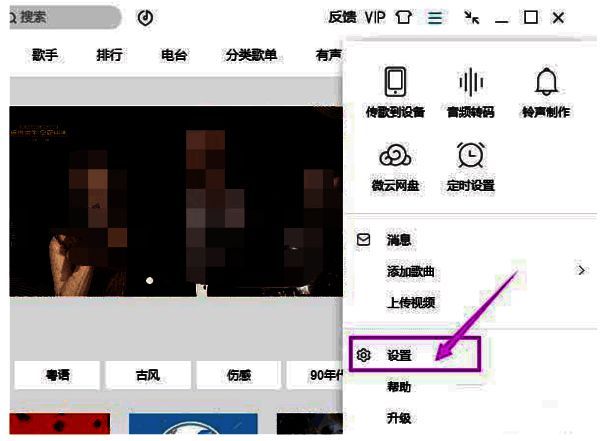Switch to mini mode icon
The image size is (600, 441).
471,18
